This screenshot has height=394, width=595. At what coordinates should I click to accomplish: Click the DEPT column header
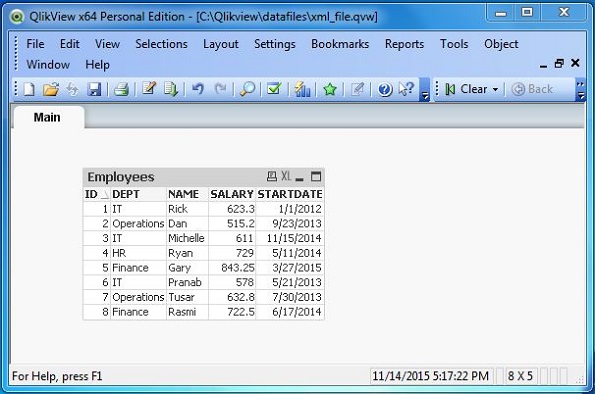coord(138,194)
